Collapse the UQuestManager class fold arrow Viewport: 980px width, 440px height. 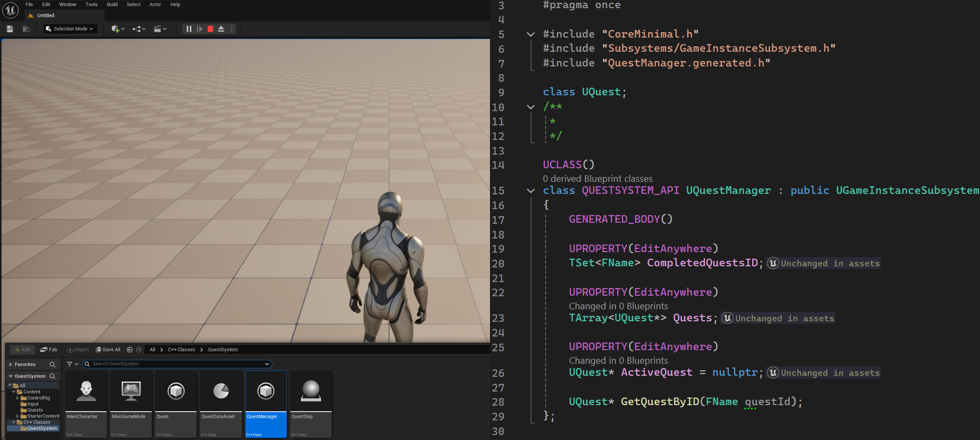point(530,191)
